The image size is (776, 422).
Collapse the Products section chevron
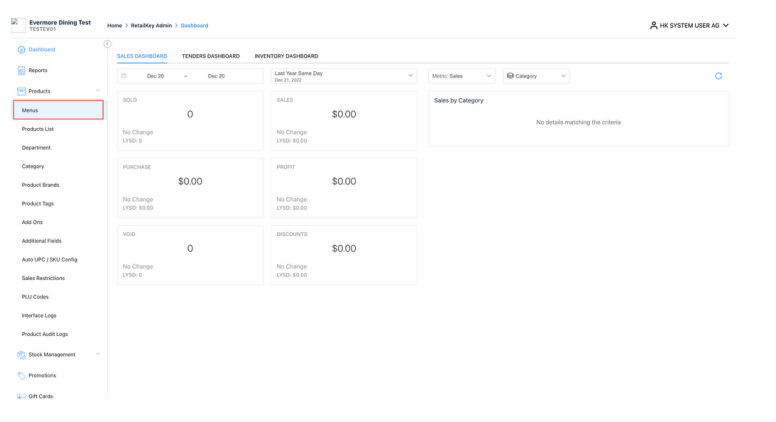pyautogui.click(x=98, y=91)
